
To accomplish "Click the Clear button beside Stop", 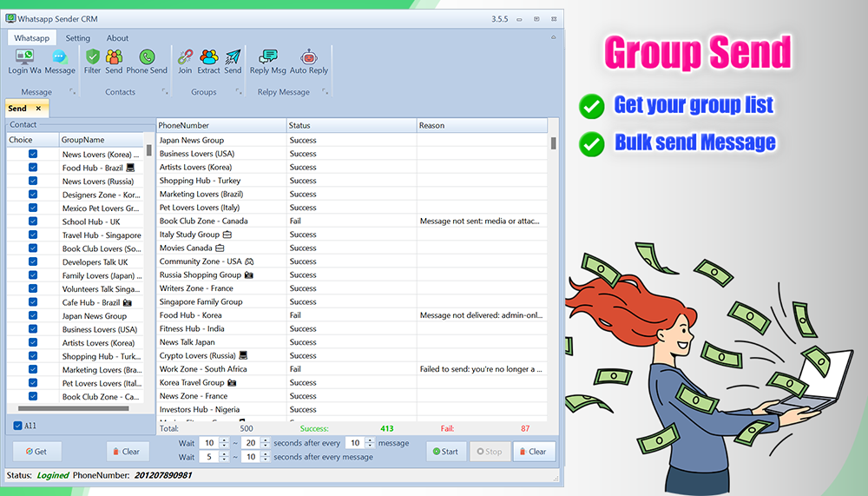I will 534,451.
